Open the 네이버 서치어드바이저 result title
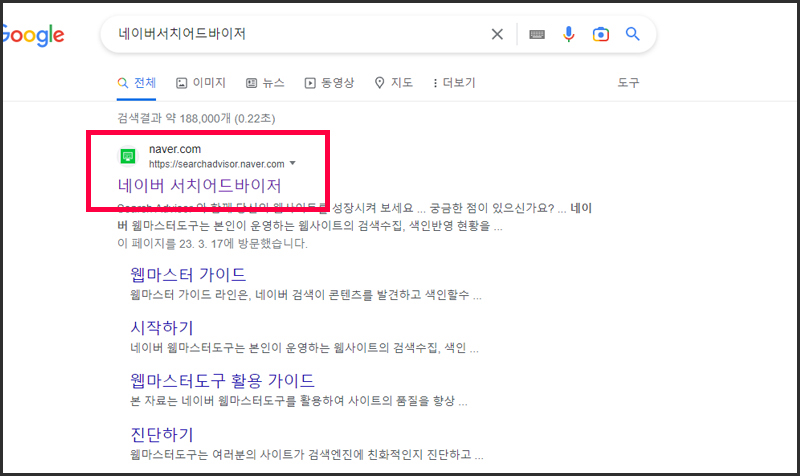800x476 pixels. [x=199, y=185]
